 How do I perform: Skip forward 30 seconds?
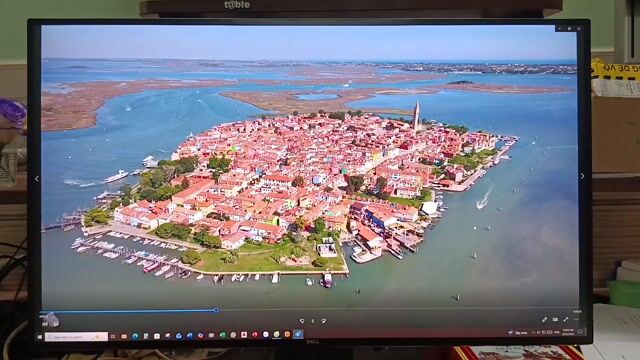click(324, 321)
